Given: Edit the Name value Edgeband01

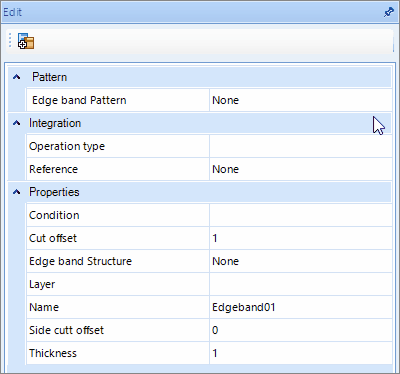Looking at the screenshot, I should [300, 307].
